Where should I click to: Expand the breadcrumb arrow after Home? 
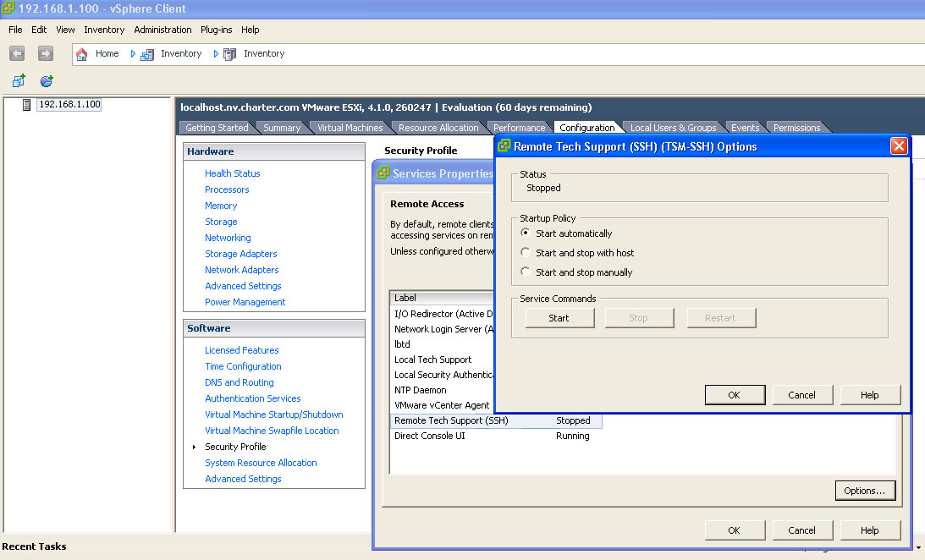click(133, 53)
